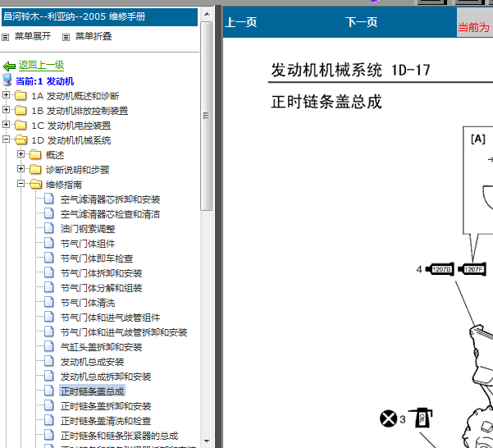Click document icon beside 节气门体清洗
Viewport: 493px width, 448px height.
point(49,302)
